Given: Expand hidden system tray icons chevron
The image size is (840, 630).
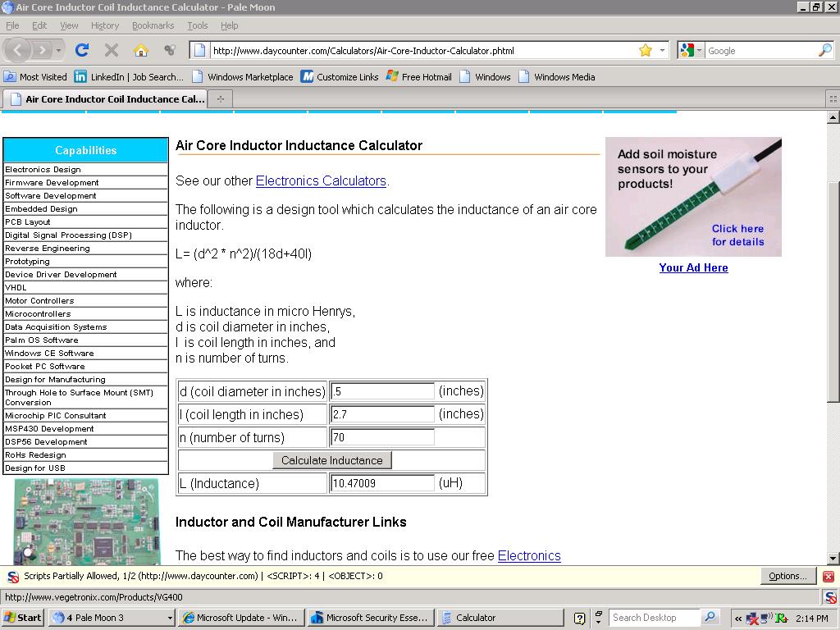Looking at the screenshot, I should pyautogui.click(x=738, y=619).
